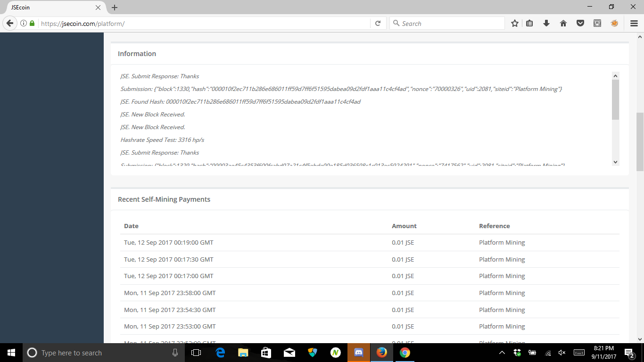644x362 pixels.
Task: Switch to Google Chrome on the taskbar
Action: 405,353
